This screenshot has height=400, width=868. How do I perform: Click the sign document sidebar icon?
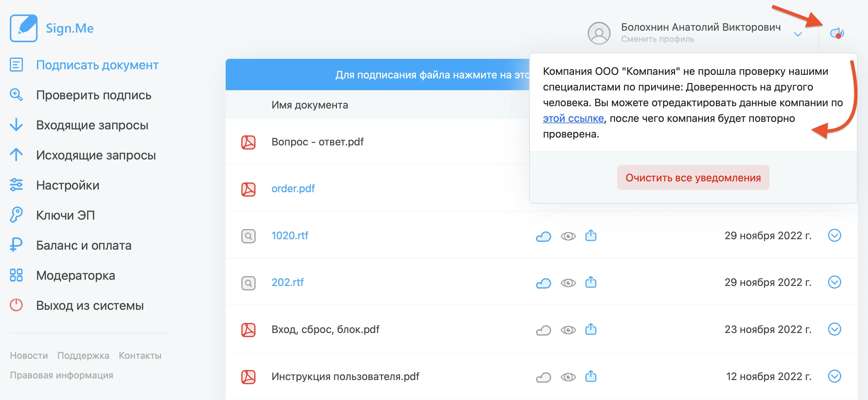click(x=16, y=65)
